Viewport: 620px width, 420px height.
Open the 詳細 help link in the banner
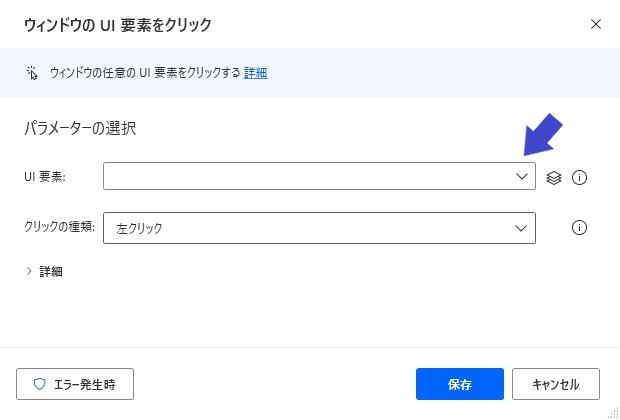point(255,73)
